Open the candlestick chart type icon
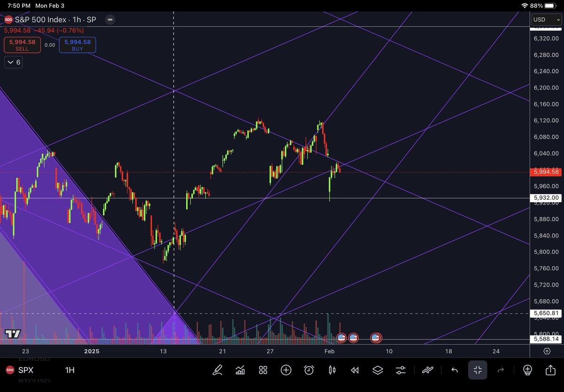Image resolution: width=564 pixels, height=392 pixels. [x=332, y=370]
